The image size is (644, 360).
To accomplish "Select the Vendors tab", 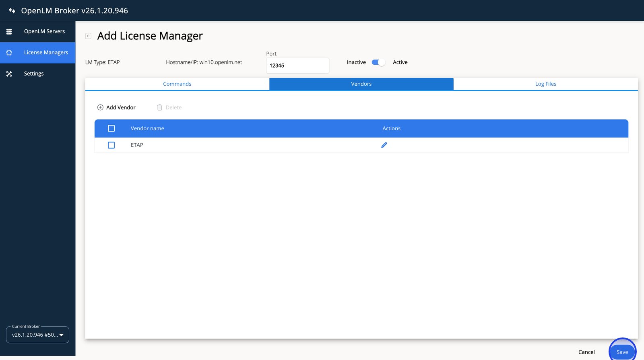I will coord(361,84).
